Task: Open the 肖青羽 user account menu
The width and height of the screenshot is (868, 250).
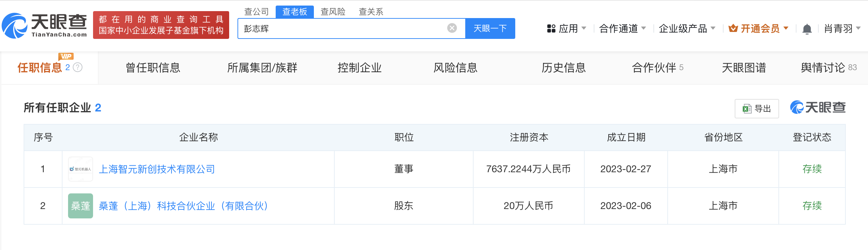Action: coord(842,28)
